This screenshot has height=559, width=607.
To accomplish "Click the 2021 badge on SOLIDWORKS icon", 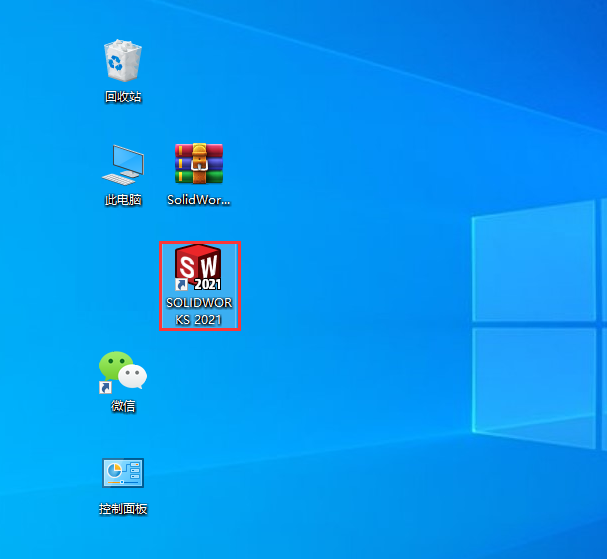I will point(207,284).
